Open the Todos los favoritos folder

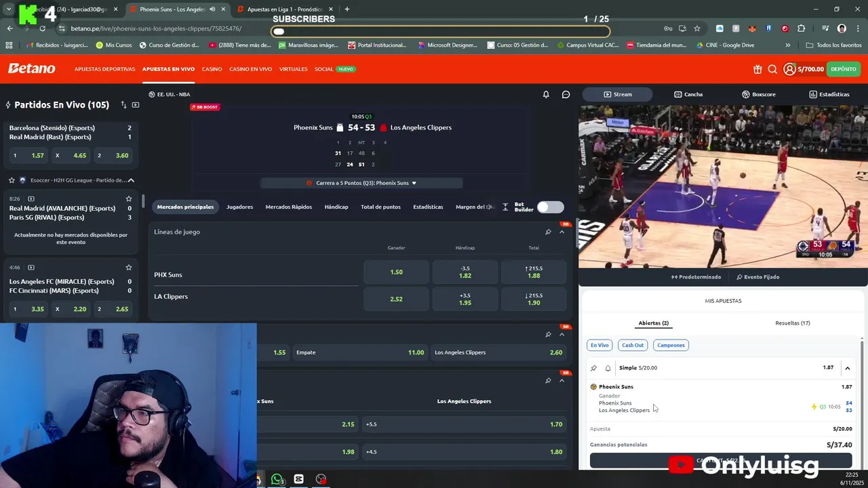coord(833,45)
